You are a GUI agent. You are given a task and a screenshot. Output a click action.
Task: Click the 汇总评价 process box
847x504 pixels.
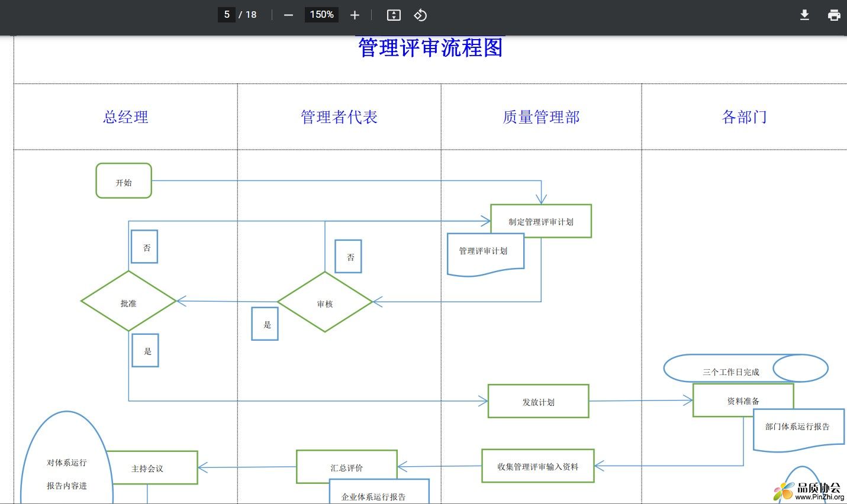(347, 466)
